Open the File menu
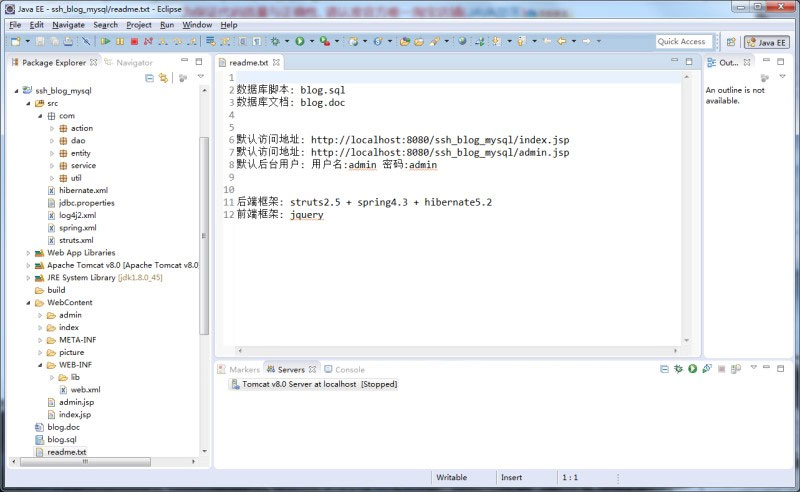Screen dimensions: 800x492 [x=15, y=24]
